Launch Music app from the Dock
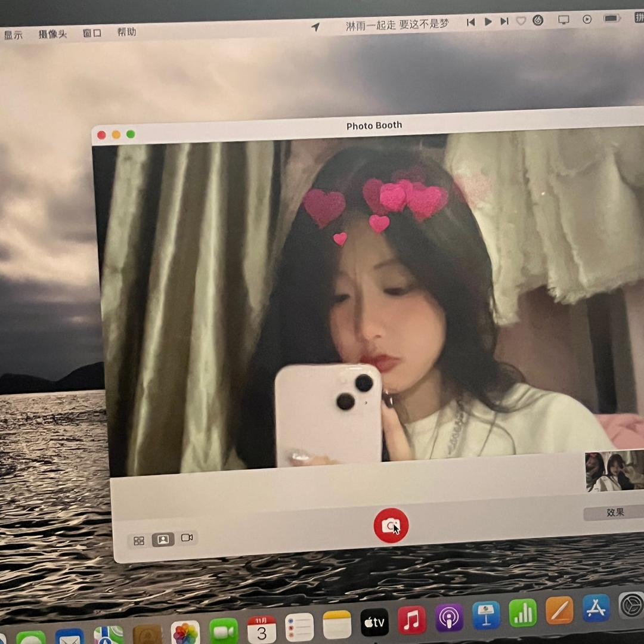The image size is (644, 644). (411, 620)
